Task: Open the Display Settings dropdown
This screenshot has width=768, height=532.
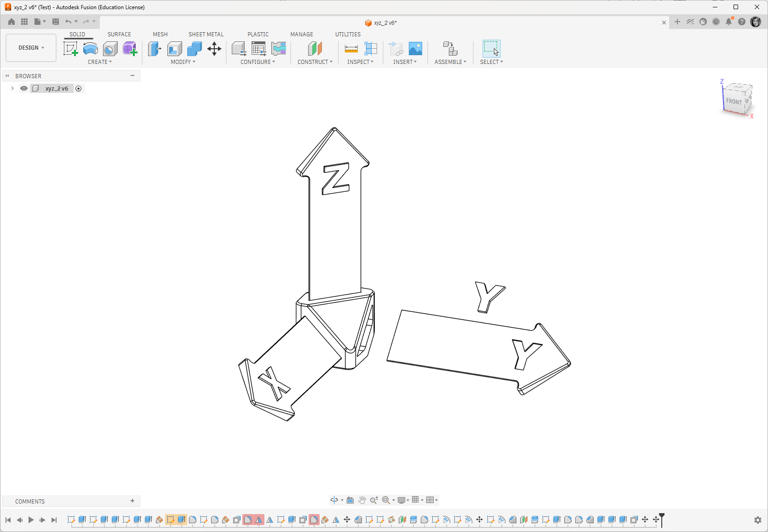Action: click(403, 500)
